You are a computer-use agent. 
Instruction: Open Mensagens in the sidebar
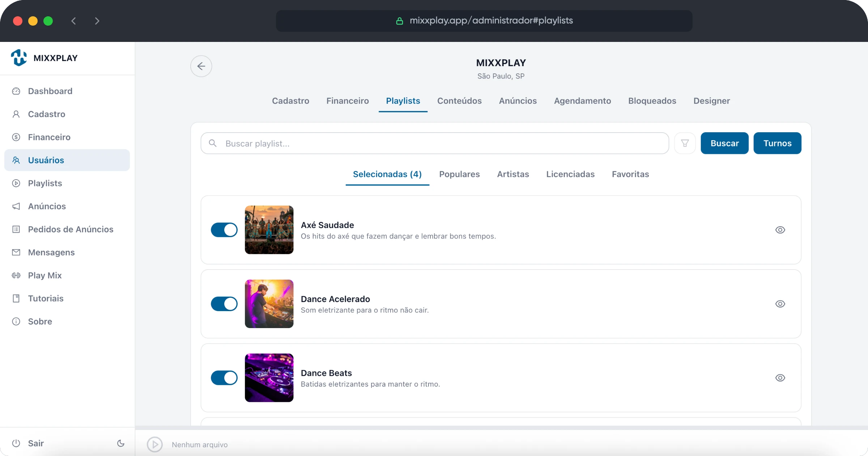click(67, 252)
